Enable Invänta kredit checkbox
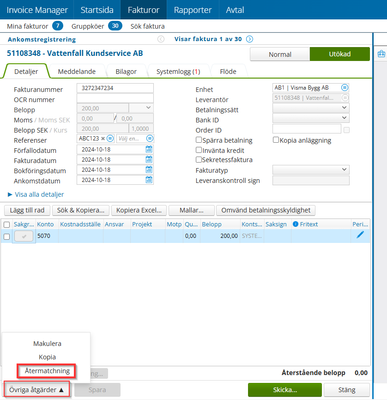 [x=199, y=150]
